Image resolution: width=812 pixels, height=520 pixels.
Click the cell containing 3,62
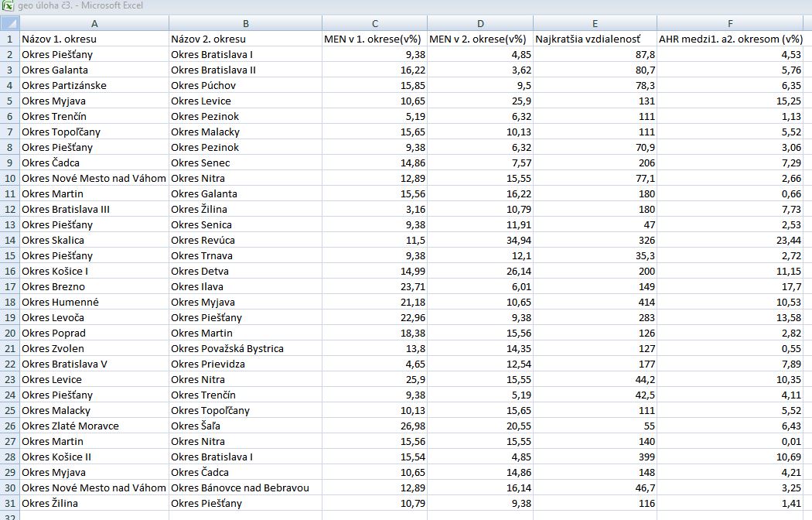click(x=480, y=70)
